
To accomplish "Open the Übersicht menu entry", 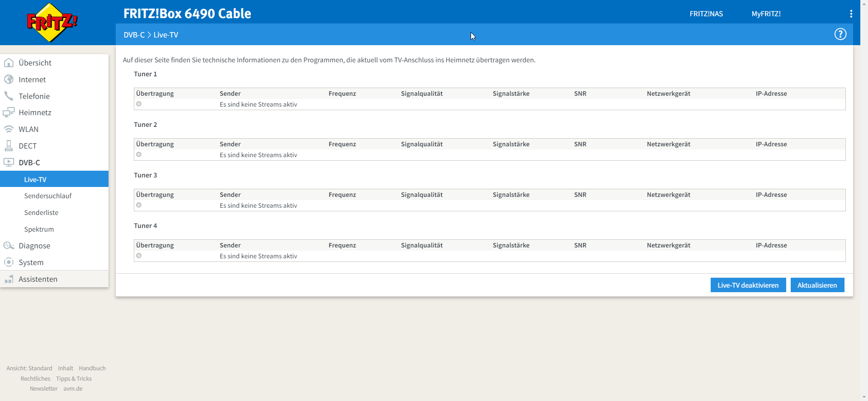I will pyautogui.click(x=54, y=63).
